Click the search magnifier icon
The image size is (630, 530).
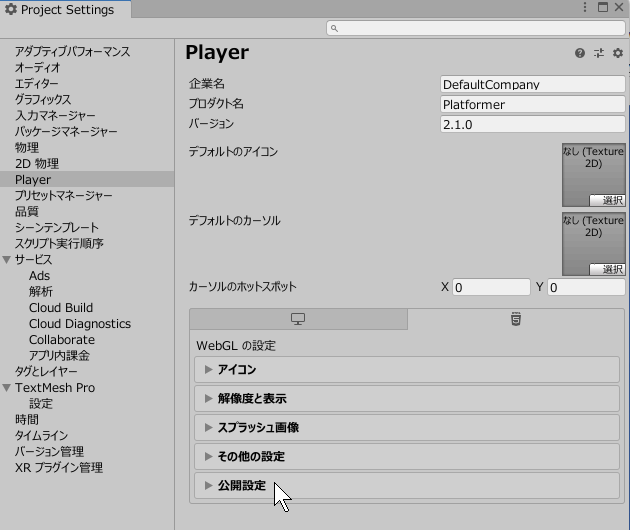pos(334,28)
